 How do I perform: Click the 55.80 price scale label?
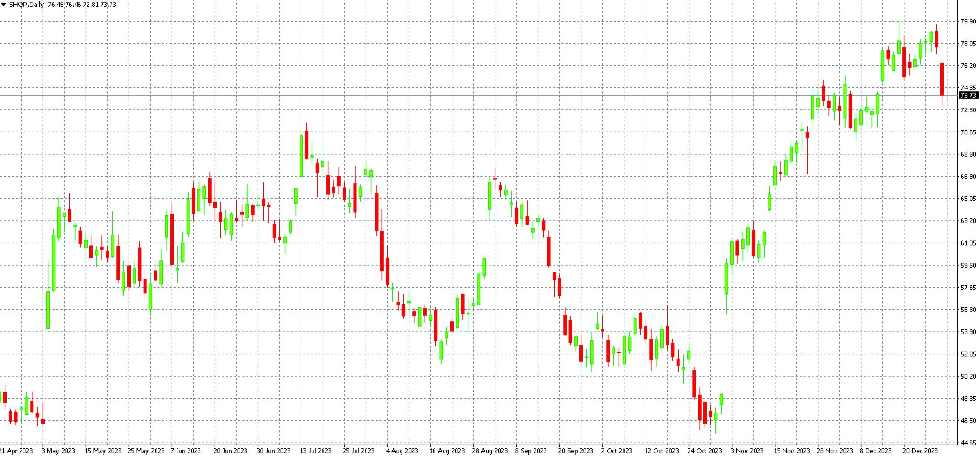click(968, 310)
